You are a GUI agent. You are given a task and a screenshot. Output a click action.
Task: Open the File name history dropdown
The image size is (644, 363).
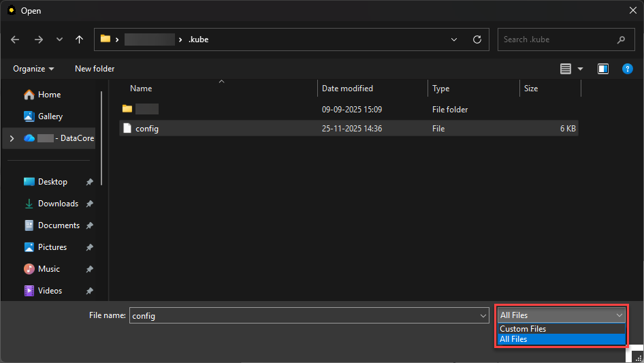point(483,315)
